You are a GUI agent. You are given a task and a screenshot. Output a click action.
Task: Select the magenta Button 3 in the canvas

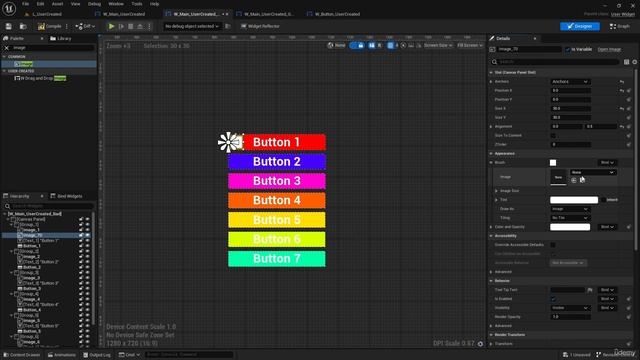tap(277, 181)
